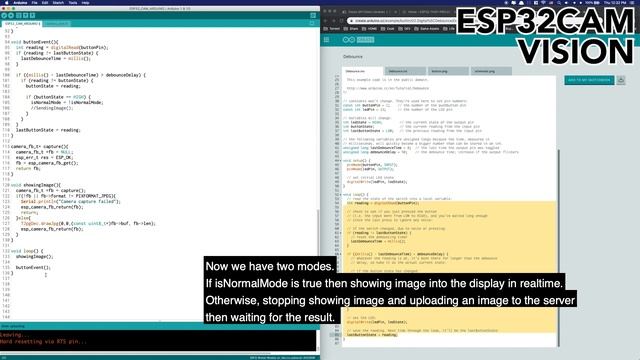This screenshot has height=360, width=640.
Task: Click the Upload arrow button in Arduino IDE
Action: (11, 16)
